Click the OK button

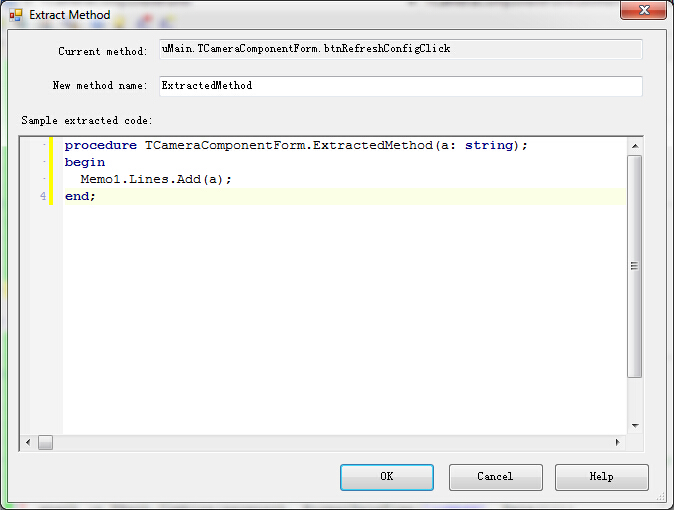tap(386, 477)
